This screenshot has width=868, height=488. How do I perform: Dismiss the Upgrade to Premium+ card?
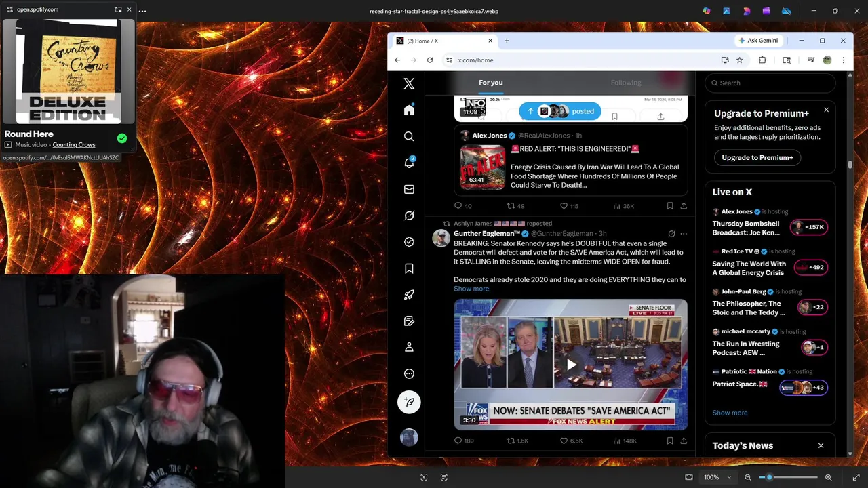coord(826,110)
